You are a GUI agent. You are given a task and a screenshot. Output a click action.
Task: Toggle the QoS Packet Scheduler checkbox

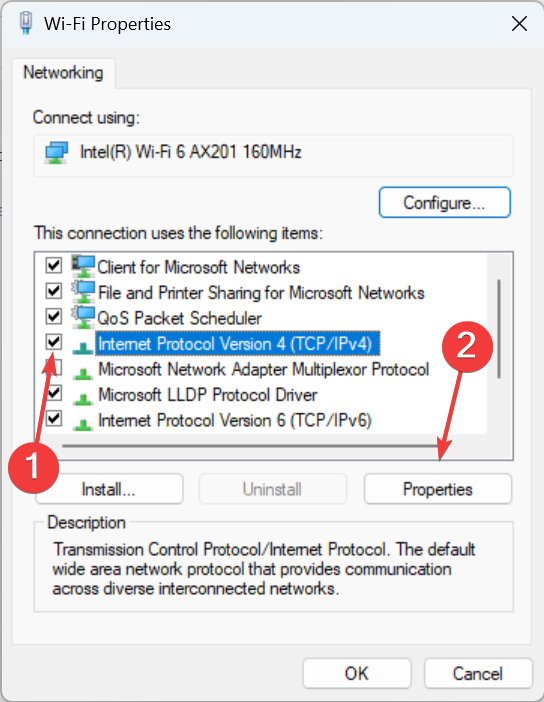[54, 316]
